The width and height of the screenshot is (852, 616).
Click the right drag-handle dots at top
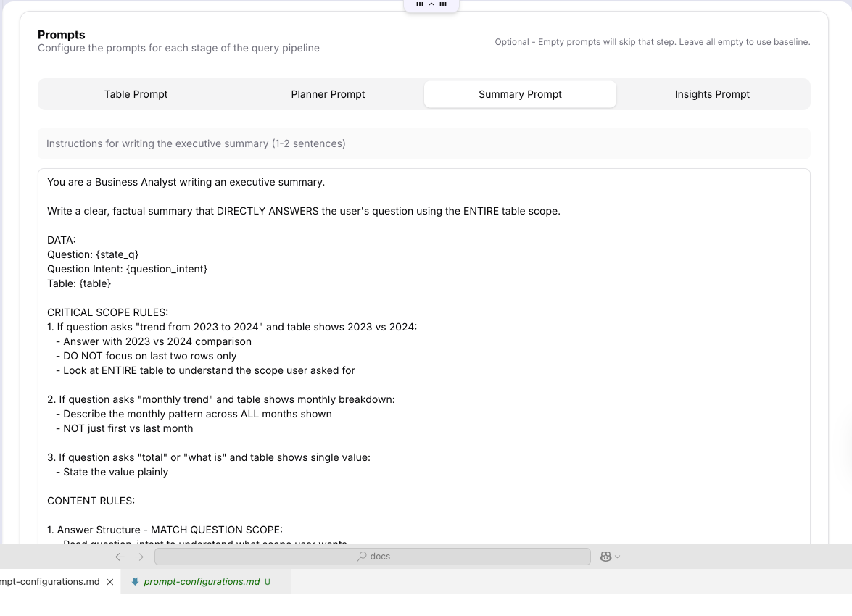point(443,4)
